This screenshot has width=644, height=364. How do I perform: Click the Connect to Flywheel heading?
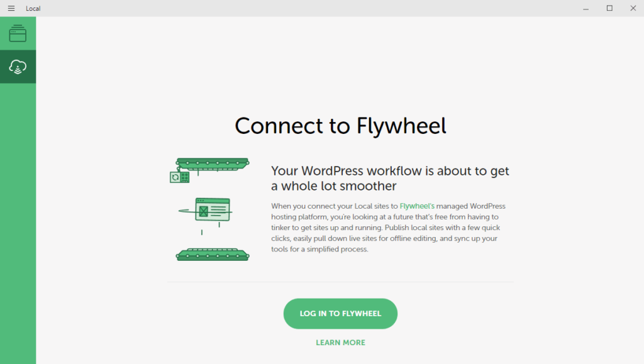[340, 126]
